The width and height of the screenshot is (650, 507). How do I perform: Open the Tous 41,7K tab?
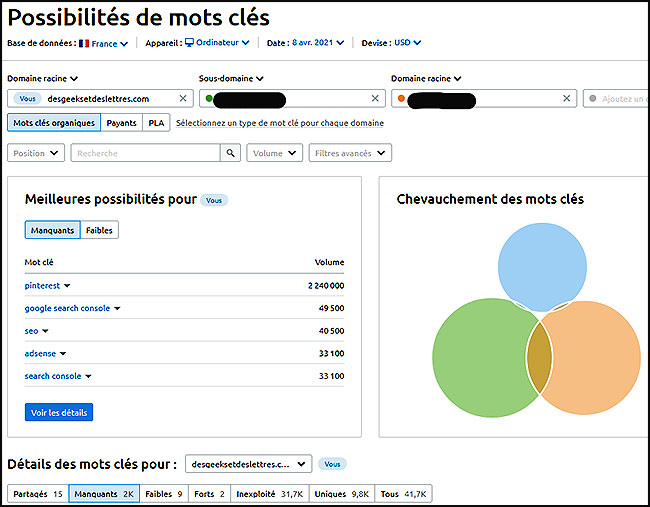click(403, 494)
